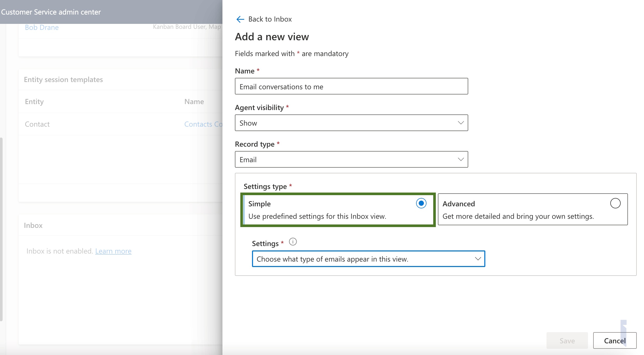Click the Record type chevron arrow

click(461, 159)
